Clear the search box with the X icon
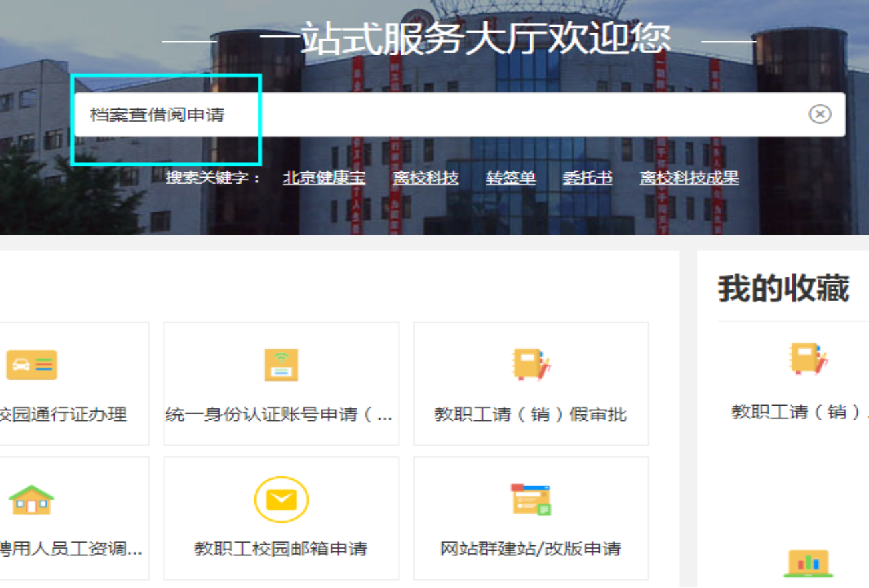The width and height of the screenshot is (869, 588). pos(820,114)
